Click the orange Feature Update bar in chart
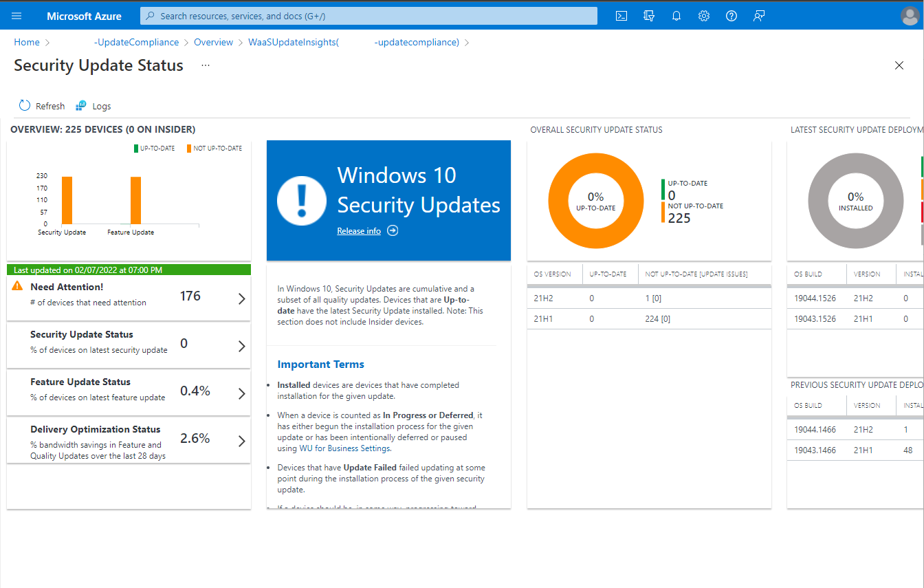This screenshot has height=588, width=924. pyautogui.click(x=135, y=200)
